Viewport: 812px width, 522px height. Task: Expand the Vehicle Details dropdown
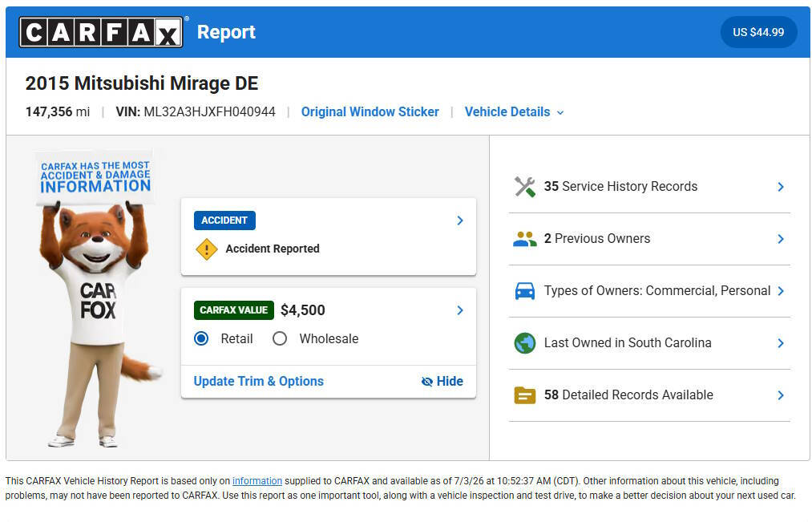pos(515,112)
